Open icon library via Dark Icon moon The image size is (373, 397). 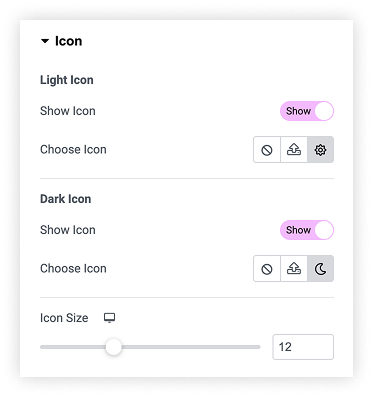320,269
